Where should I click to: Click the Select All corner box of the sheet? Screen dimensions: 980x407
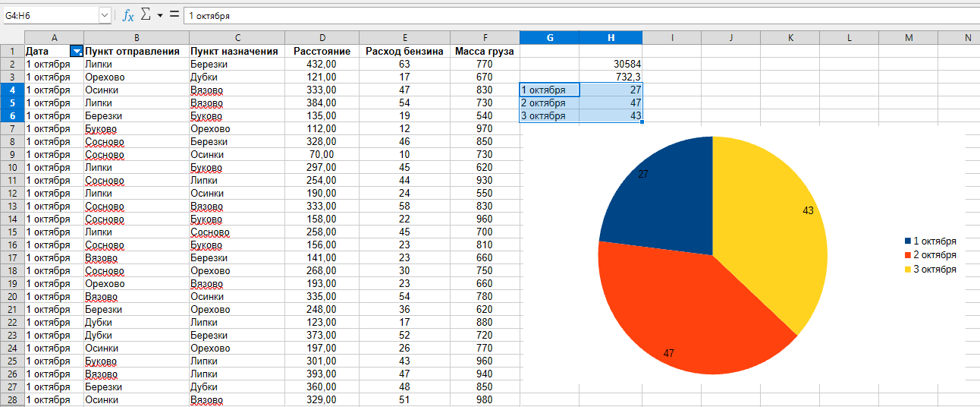12,38
